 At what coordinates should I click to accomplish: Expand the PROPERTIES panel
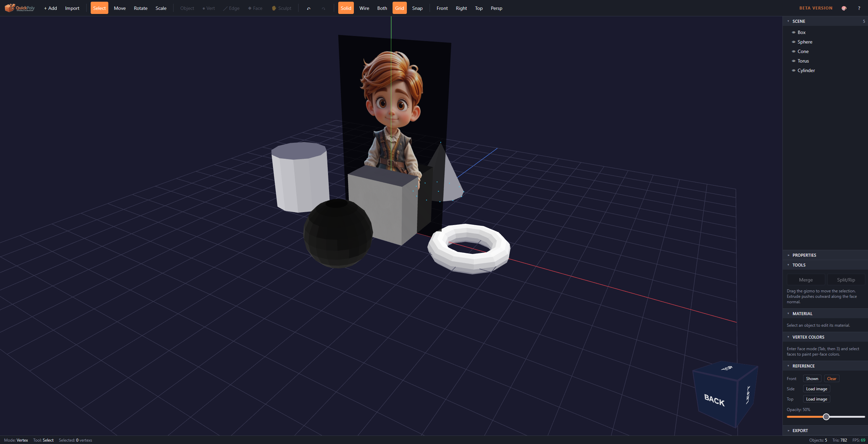pyautogui.click(x=825, y=255)
